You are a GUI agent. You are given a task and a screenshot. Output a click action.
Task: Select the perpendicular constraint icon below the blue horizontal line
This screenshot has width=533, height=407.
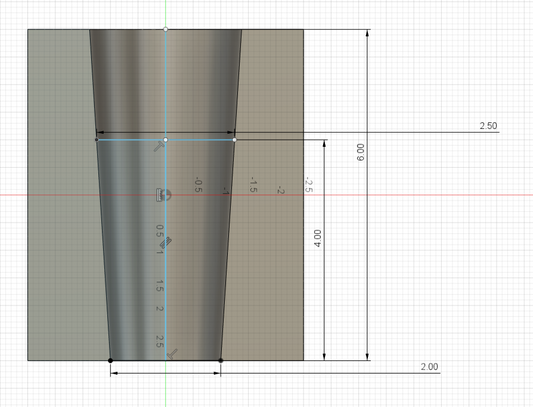coord(158,147)
